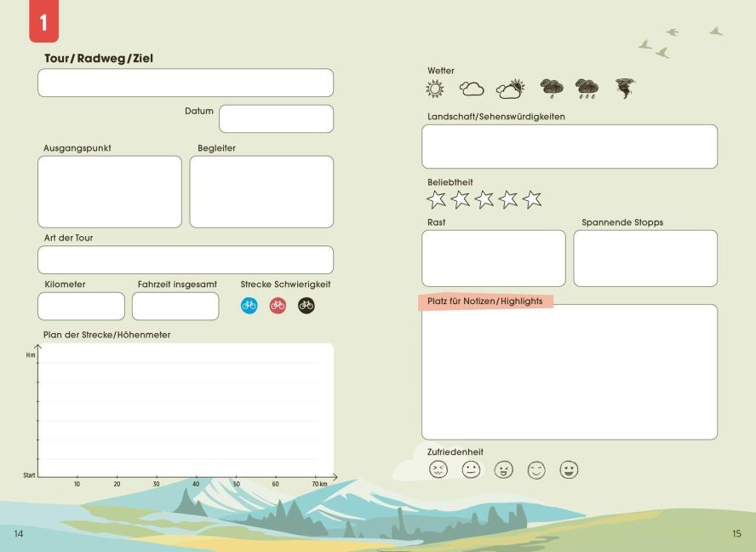Screen dimensions: 756x552
Task: Click the Tour/Radweg/Ziel heading
Action: tap(99, 59)
